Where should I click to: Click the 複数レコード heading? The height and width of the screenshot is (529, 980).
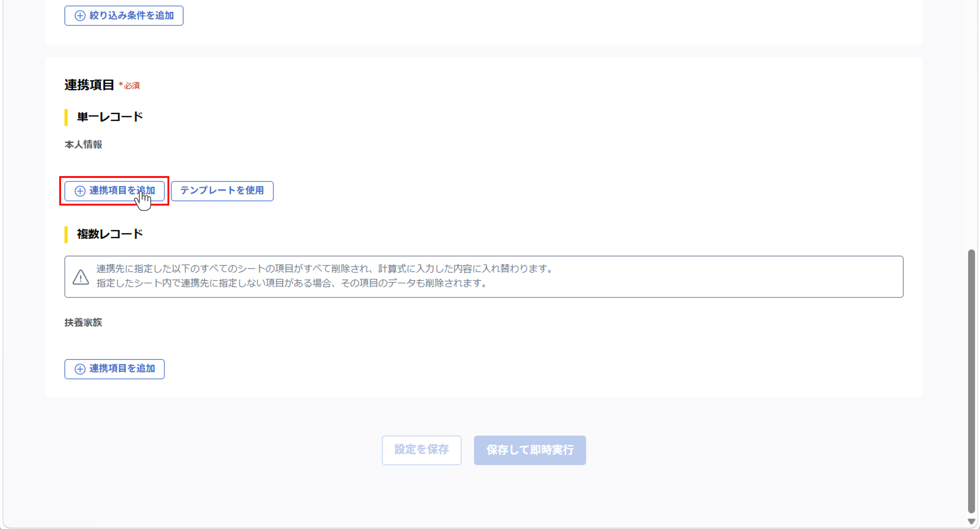[110, 234]
